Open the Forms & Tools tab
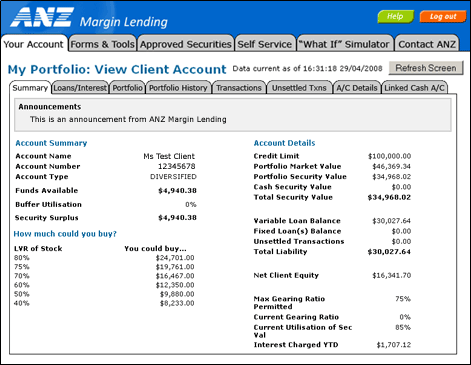The image size is (471, 365). click(x=102, y=44)
